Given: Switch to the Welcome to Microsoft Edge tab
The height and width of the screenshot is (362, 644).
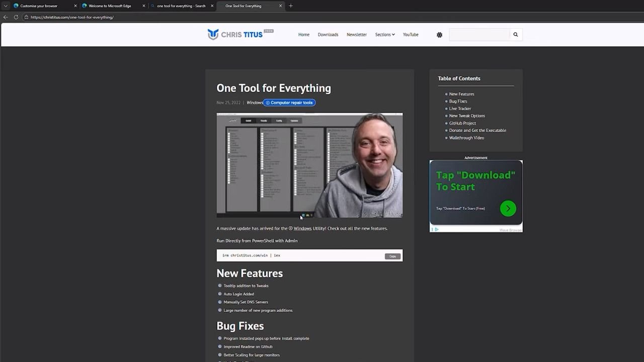Looking at the screenshot, I should coord(110,6).
